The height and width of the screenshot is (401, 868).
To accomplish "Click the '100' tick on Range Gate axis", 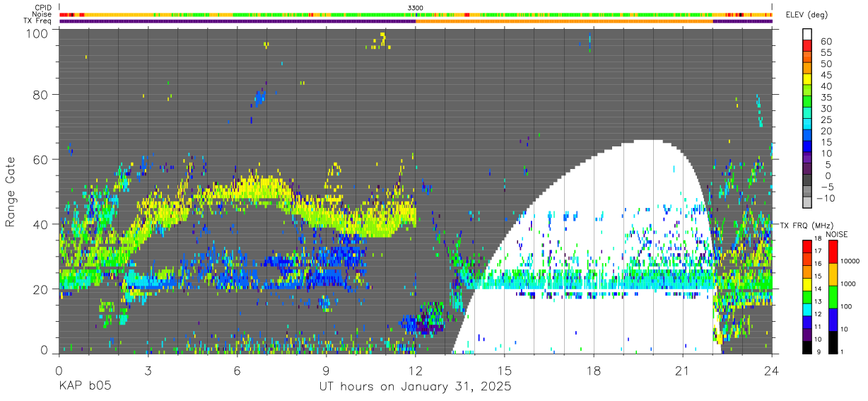I will tap(38, 33).
